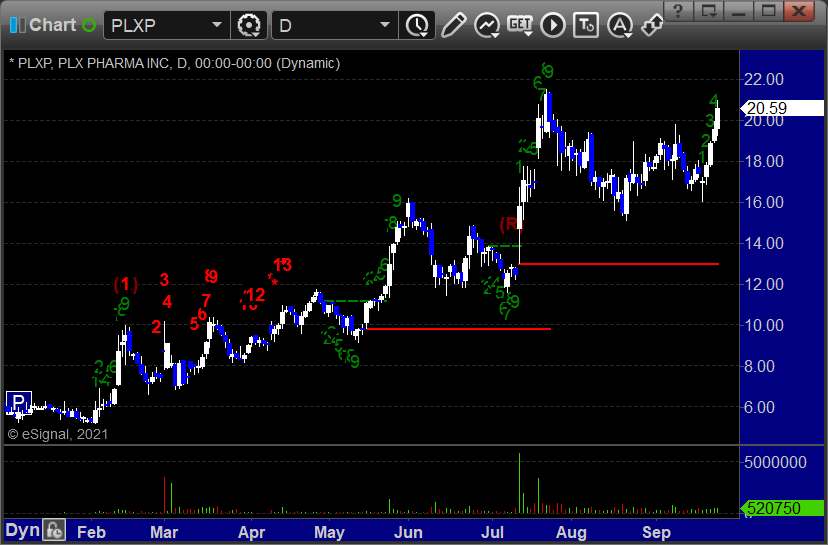Expand the D interval dropdown arrow
This screenshot has height=545, width=828.
pos(385,25)
